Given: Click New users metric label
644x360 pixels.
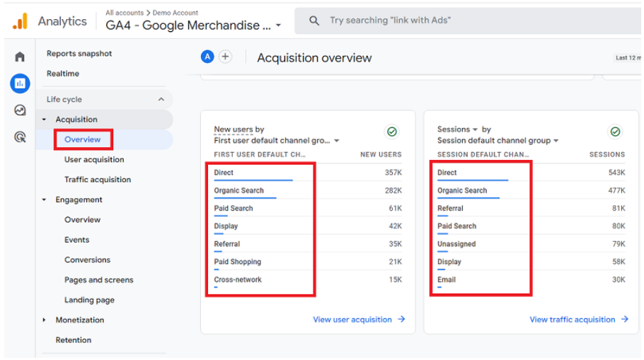Looking at the screenshot, I should click(x=234, y=129).
